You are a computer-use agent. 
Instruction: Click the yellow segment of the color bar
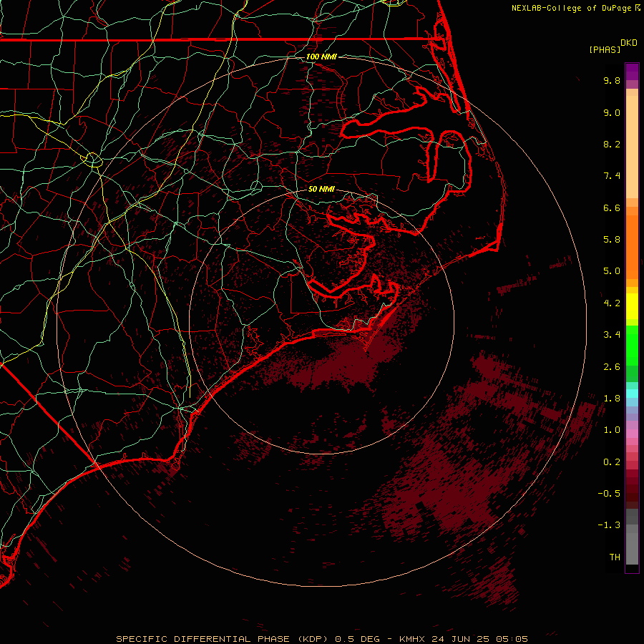[x=632, y=306]
